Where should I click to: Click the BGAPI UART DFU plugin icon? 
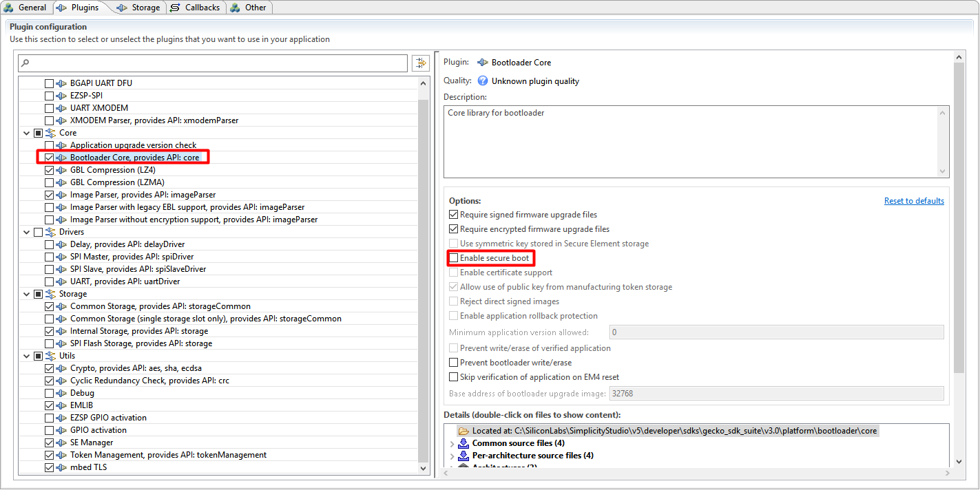click(x=62, y=83)
